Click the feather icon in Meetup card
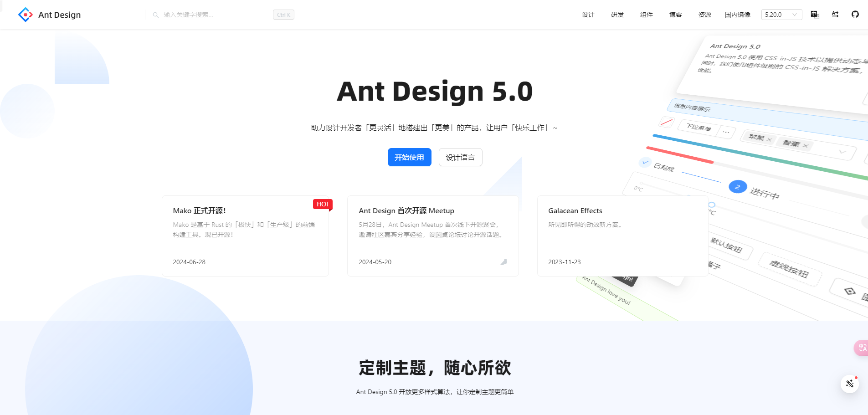This screenshot has height=415, width=868. tap(503, 262)
